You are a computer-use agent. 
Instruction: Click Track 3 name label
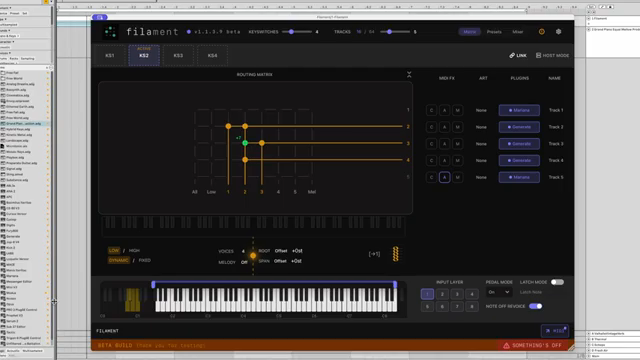[x=556, y=144]
